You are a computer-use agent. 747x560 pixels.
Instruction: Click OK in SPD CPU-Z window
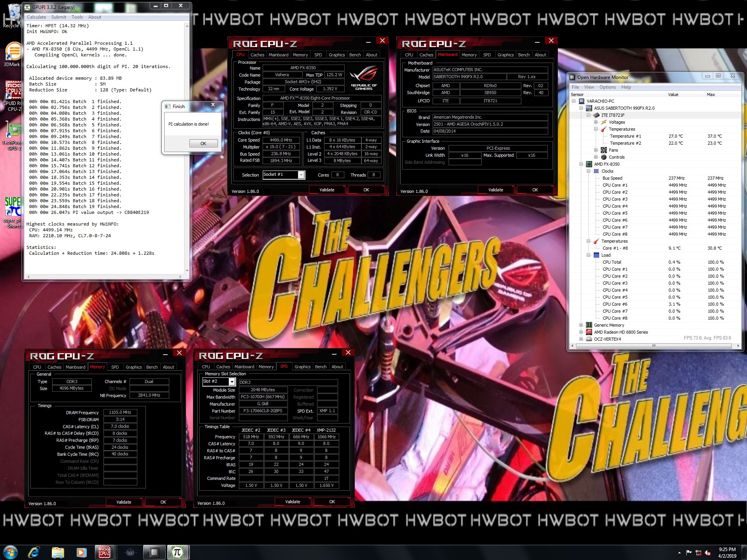(332, 502)
